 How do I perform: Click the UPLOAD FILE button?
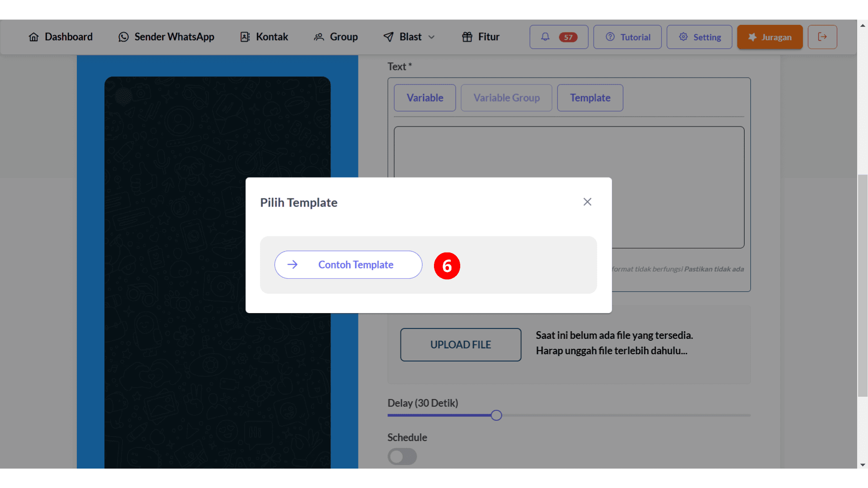460,344
